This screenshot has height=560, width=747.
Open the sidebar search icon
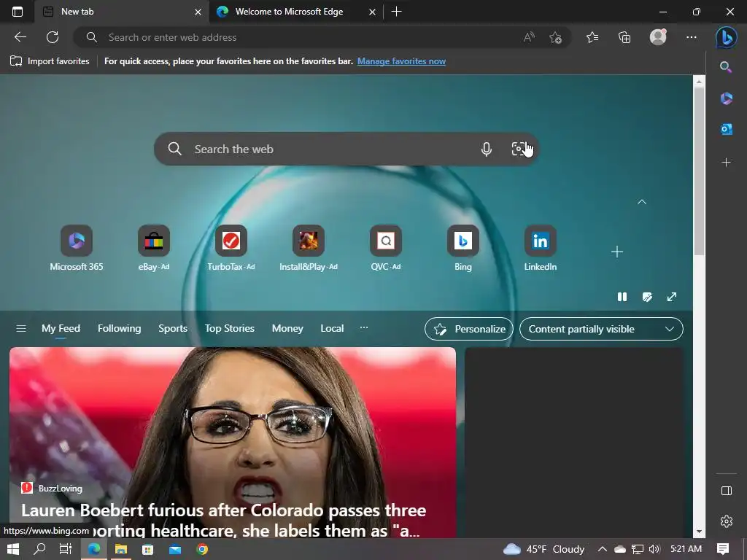coord(726,67)
